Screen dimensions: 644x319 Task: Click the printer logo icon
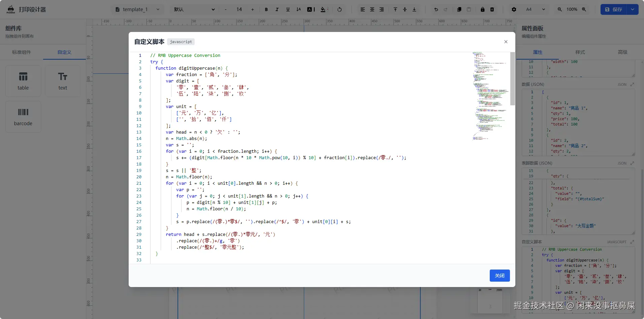coord(11,9)
